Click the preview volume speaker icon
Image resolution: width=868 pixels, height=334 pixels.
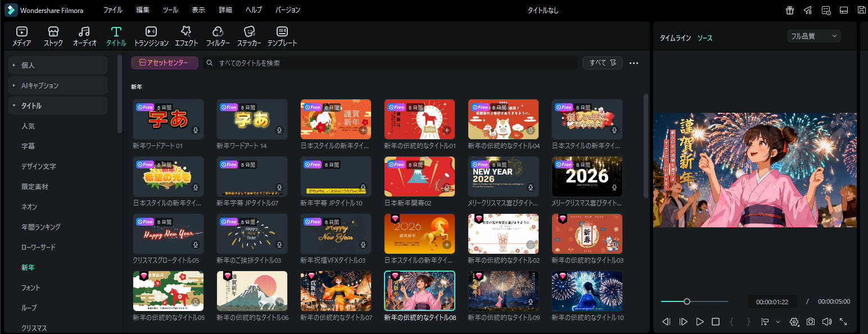(826, 322)
